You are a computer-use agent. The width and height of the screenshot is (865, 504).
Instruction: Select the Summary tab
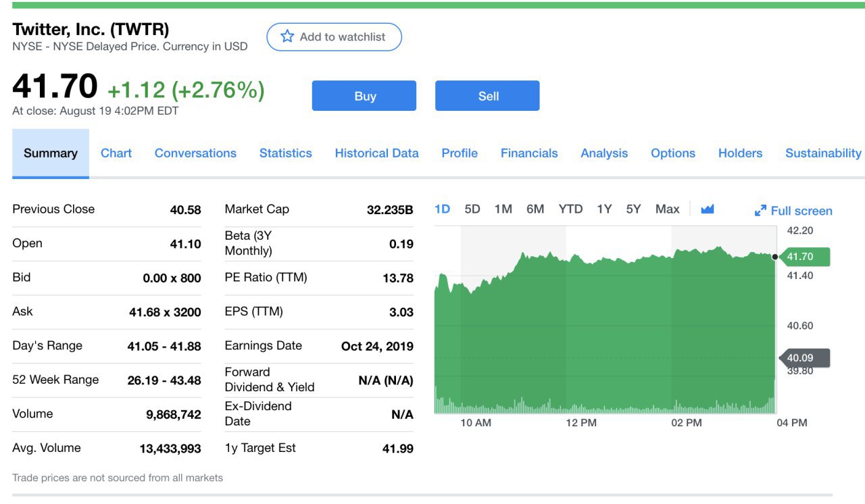pos(51,153)
